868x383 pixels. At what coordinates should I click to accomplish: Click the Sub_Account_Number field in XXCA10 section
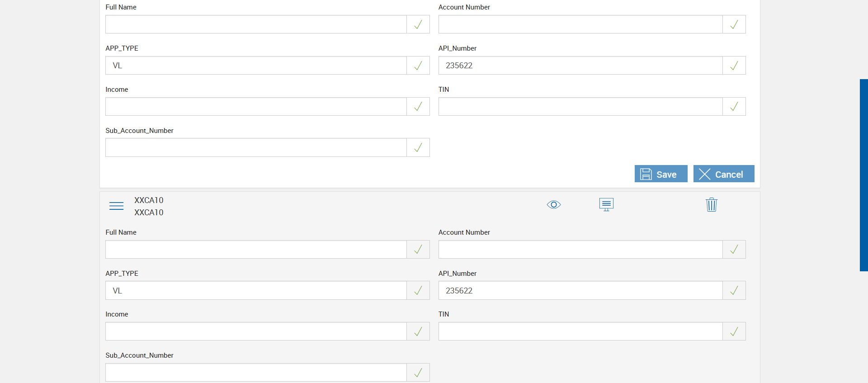[256, 373]
